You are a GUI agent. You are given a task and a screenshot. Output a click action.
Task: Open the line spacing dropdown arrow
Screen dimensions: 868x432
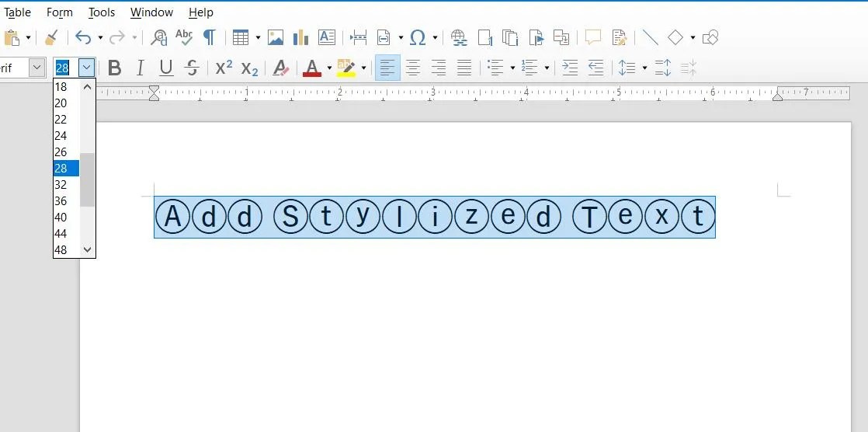click(644, 68)
